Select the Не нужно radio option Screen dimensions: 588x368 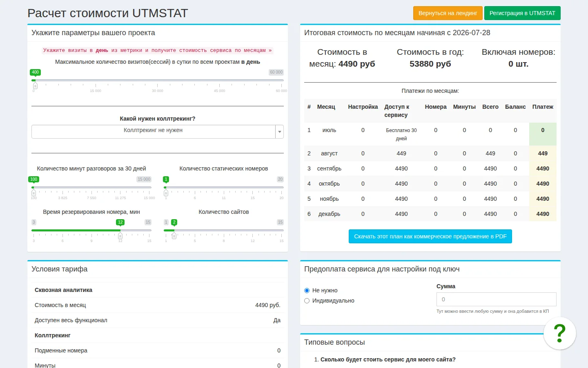pos(307,290)
